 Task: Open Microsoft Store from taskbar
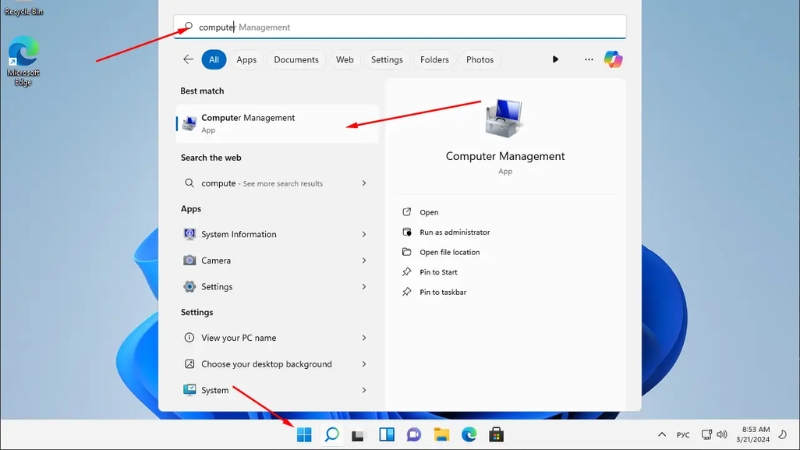click(x=496, y=435)
